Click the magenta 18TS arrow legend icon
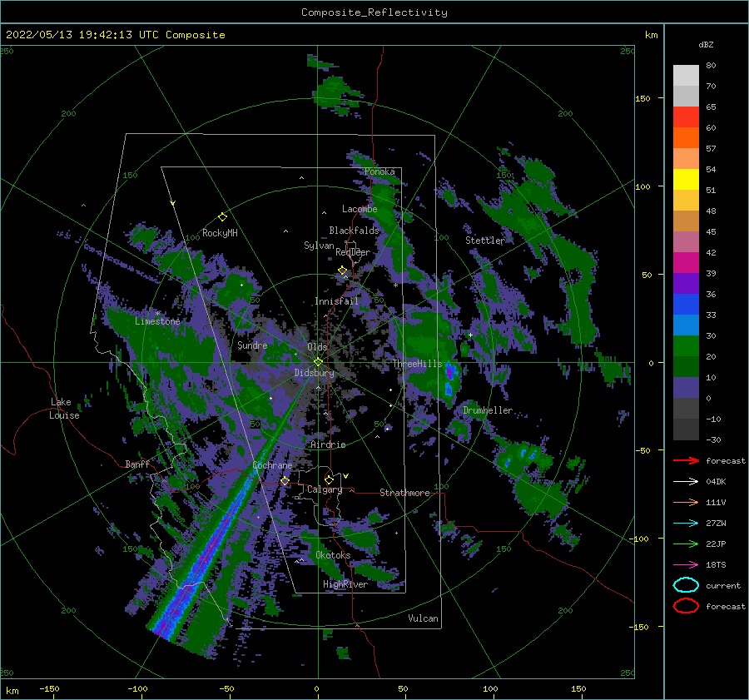The height and width of the screenshot is (700, 749). tap(686, 565)
